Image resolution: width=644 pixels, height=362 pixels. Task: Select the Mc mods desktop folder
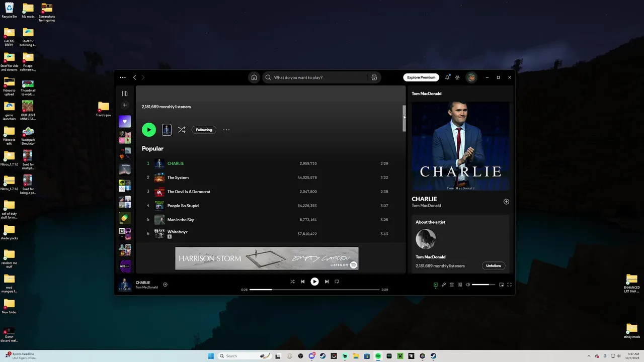[28, 11]
